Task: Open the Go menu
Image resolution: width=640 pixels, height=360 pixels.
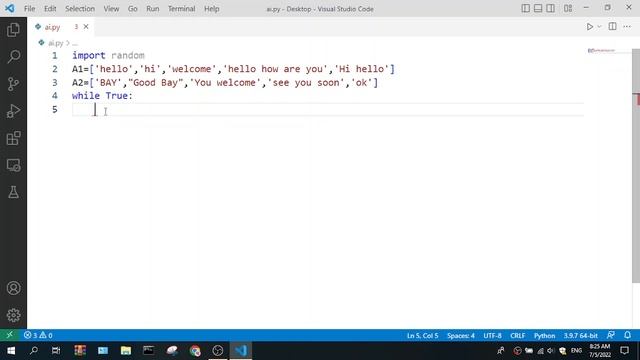Action: tap(133, 9)
